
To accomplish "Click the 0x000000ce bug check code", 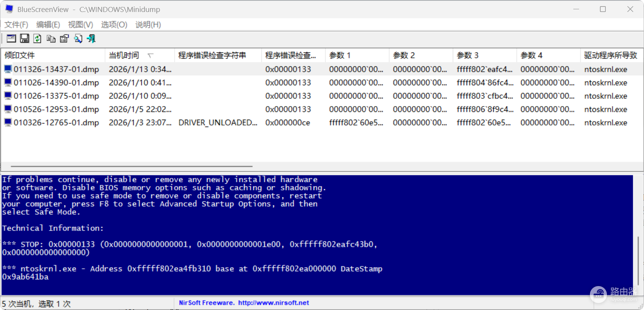I will tap(287, 122).
